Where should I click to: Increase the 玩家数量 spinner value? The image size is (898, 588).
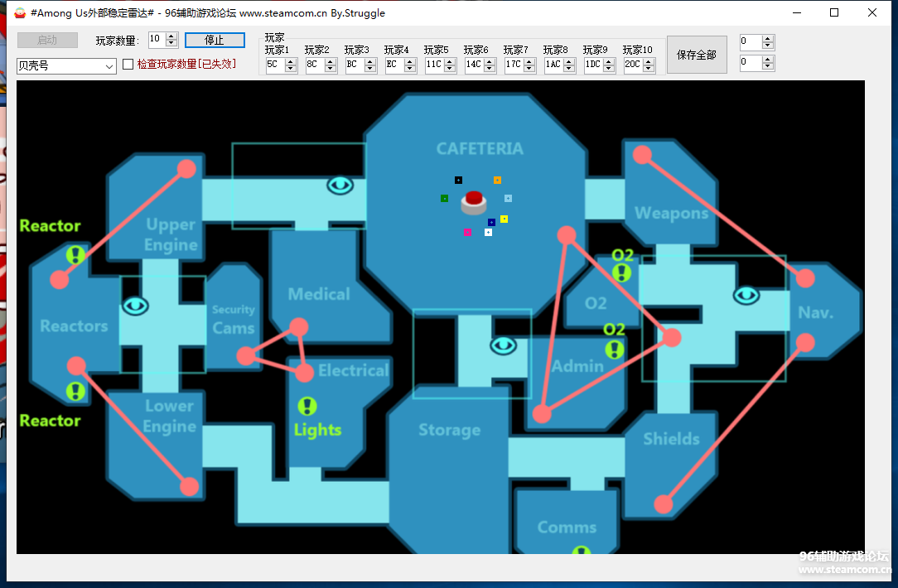(171, 36)
